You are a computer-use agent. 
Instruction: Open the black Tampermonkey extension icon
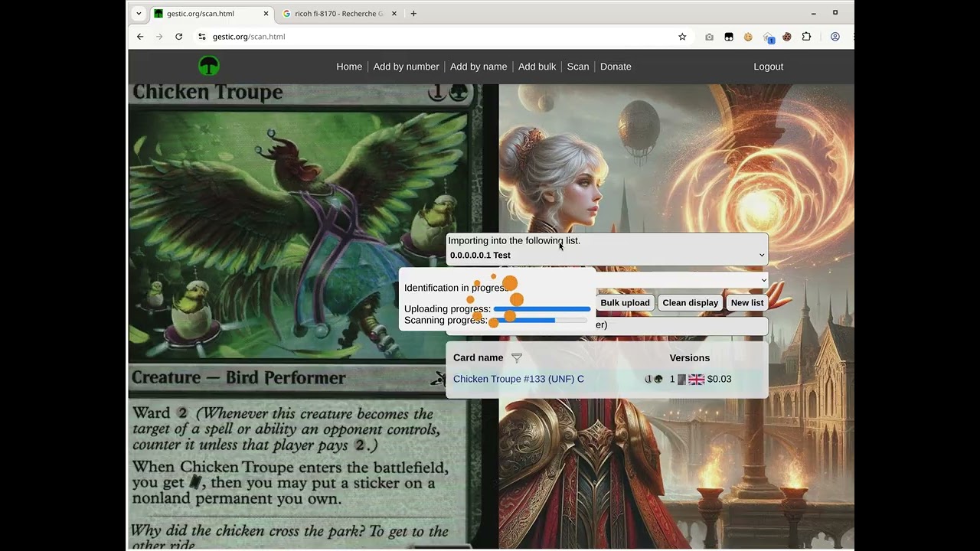pyautogui.click(x=729, y=37)
